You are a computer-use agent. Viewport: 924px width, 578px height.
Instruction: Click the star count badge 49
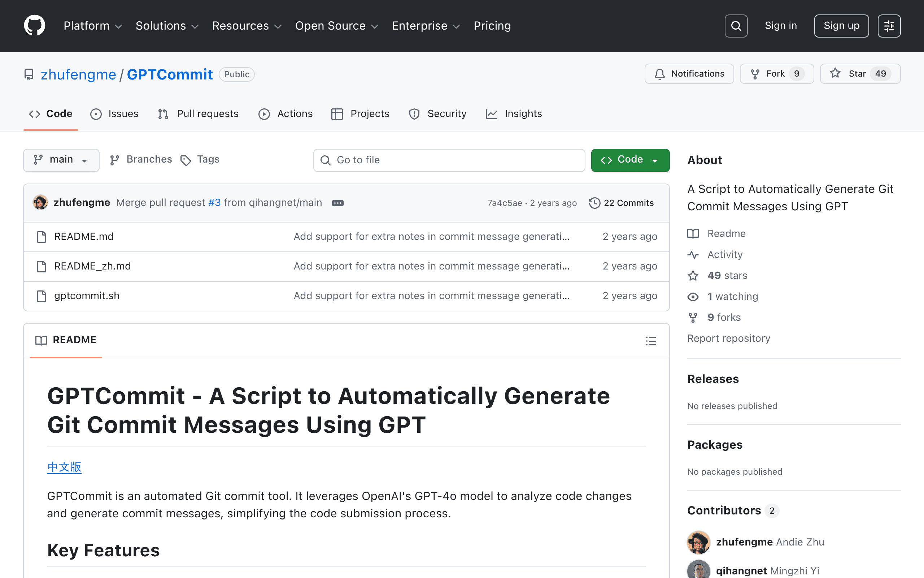click(880, 74)
